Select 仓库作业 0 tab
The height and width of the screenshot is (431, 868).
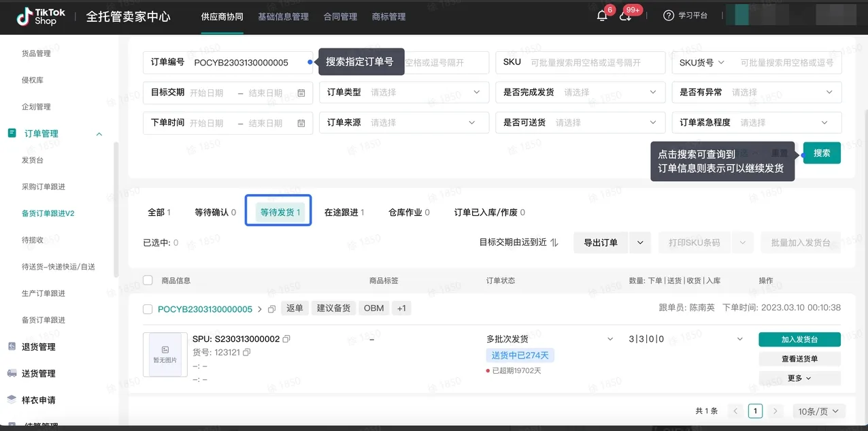coord(409,212)
